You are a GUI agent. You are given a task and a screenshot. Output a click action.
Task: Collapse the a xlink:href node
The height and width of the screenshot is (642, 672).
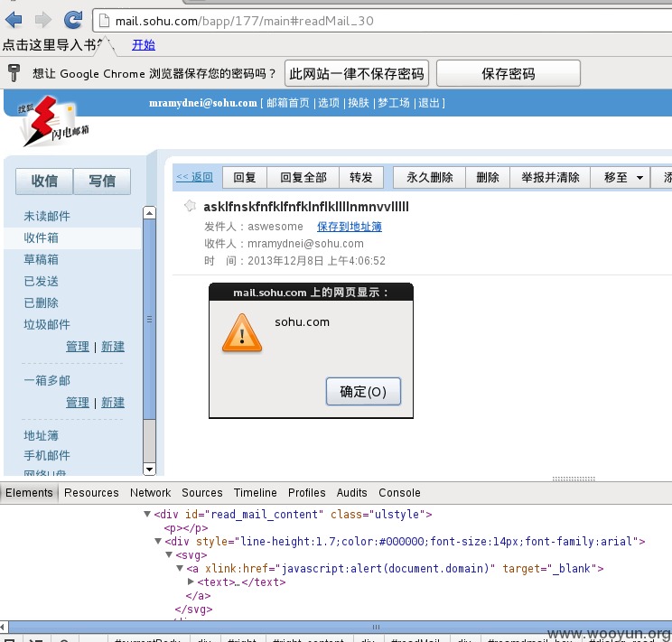[180, 568]
